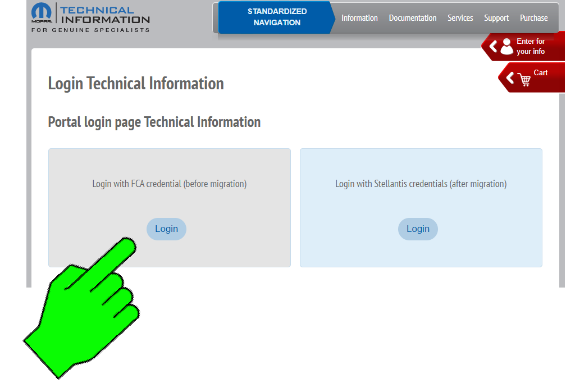This screenshot has width=566, height=392.
Task: Open the 'Enter for your info' label
Action: click(x=531, y=46)
